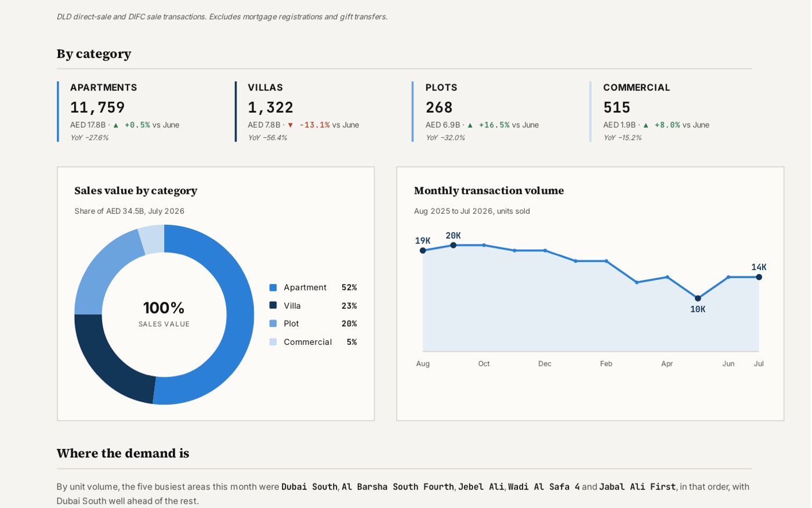Click the bold "Jebel Ali" area name
812x508 pixels.
[x=481, y=487]
